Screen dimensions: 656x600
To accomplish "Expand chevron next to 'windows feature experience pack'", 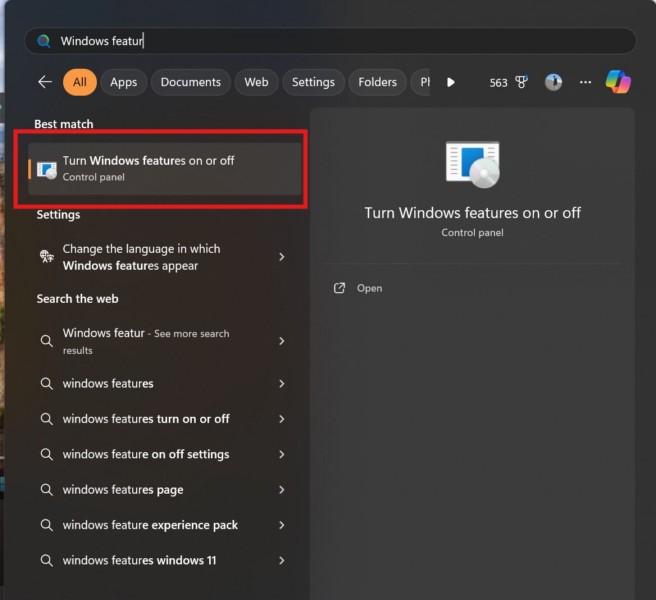I will pos(282,525).
